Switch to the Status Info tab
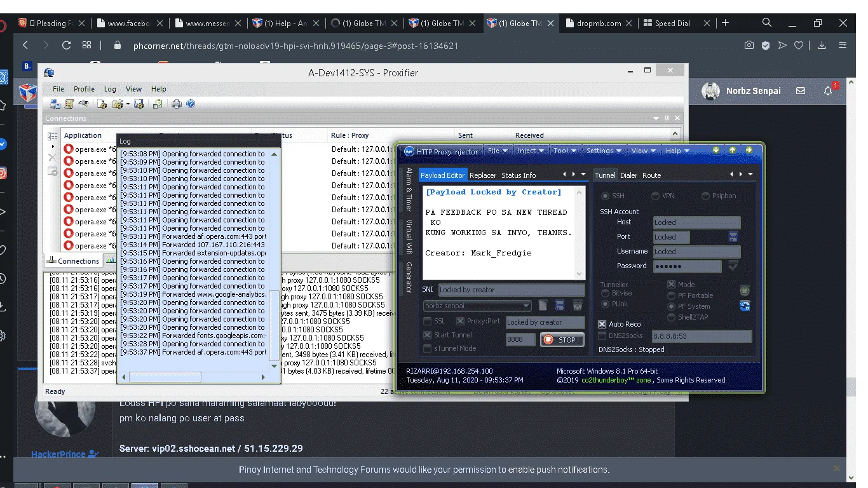The width and height of the screenshot is (868, 488). click(519, 175)
